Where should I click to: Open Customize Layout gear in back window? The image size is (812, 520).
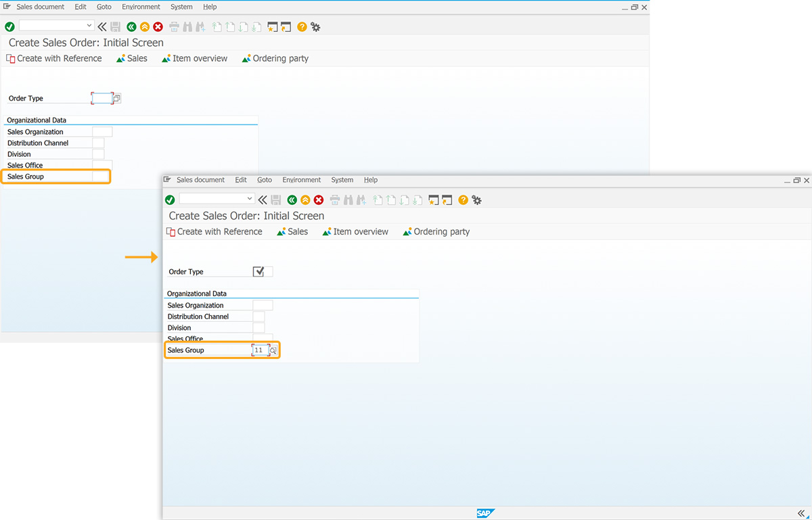(315, 27)
